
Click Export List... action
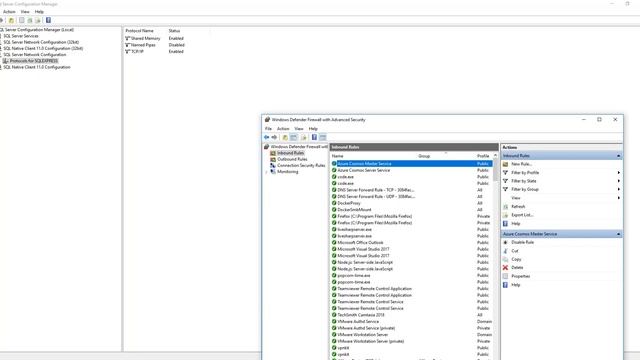(522, 215)
